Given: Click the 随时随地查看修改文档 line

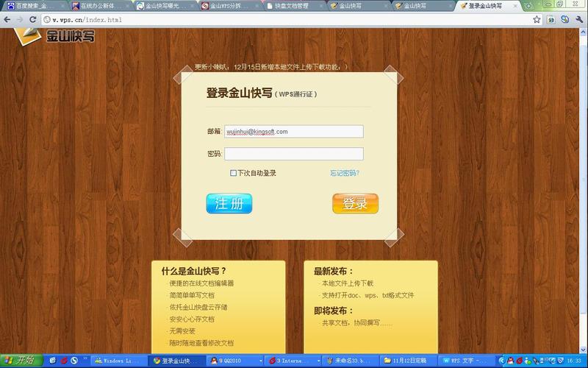Looking at the screenshot, I should pyautogui.click(x=201, y=343).
